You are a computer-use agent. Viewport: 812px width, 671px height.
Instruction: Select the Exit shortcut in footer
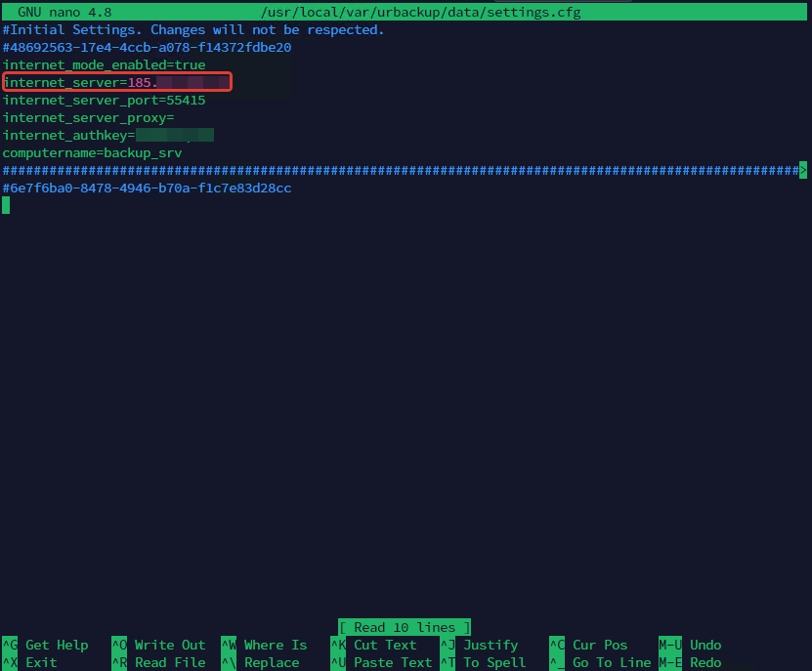[x=41, y=662]
